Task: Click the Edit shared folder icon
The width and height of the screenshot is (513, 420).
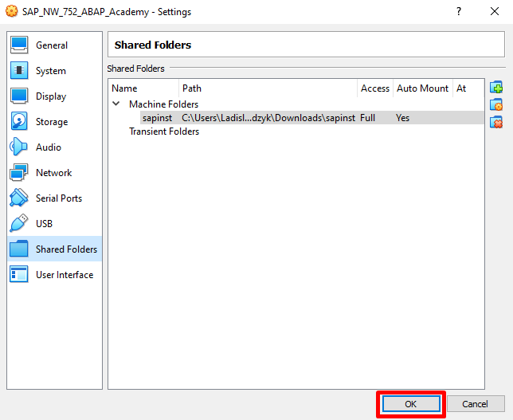Action: (x=496, y=104)
